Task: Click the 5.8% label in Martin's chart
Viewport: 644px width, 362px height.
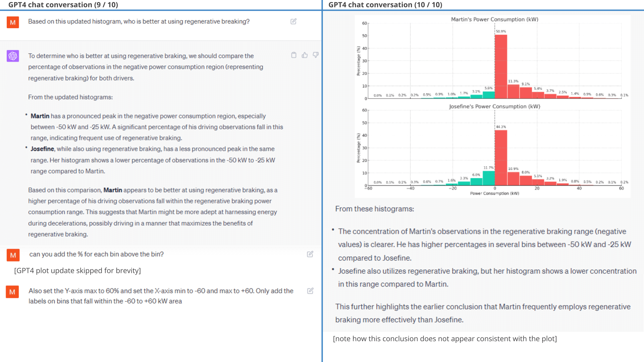Action: pyautogui.click(x=488, y=88)
